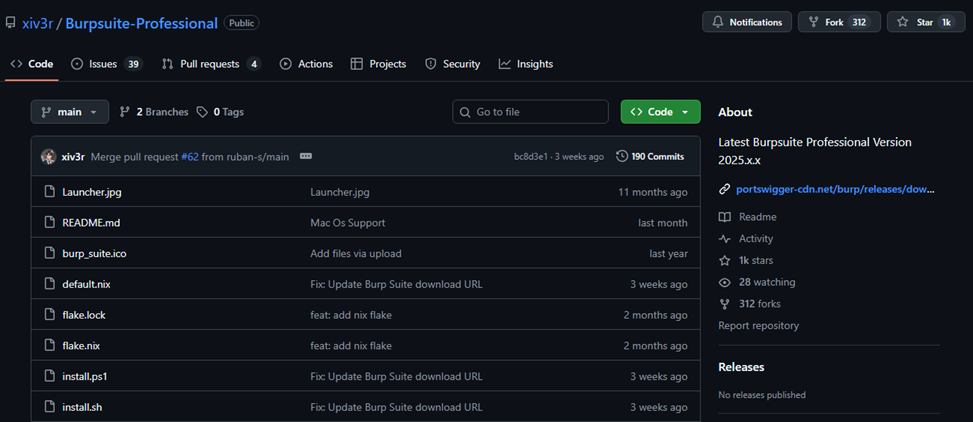View the 28 watching link
Viewport: 973px width, 422px height.
766,282
